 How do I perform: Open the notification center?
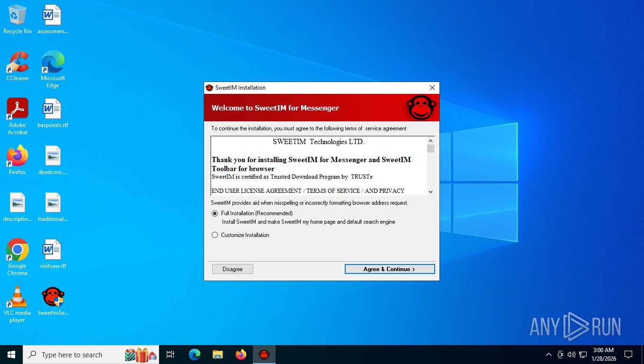[628, 355]
